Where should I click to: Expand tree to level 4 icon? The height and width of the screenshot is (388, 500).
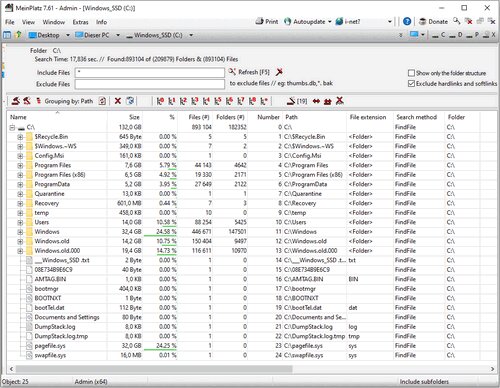tap(206, 101)
